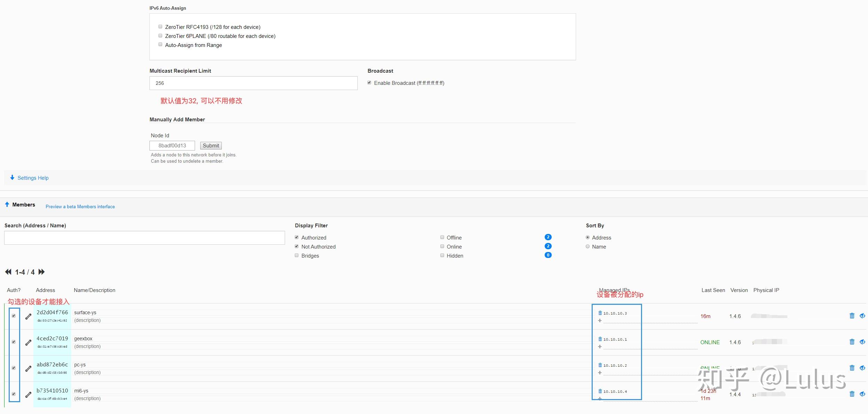The height and width of the screenshot is (414, 868).
Task: Go to the previous members page arrow
Action: [8, 272]
